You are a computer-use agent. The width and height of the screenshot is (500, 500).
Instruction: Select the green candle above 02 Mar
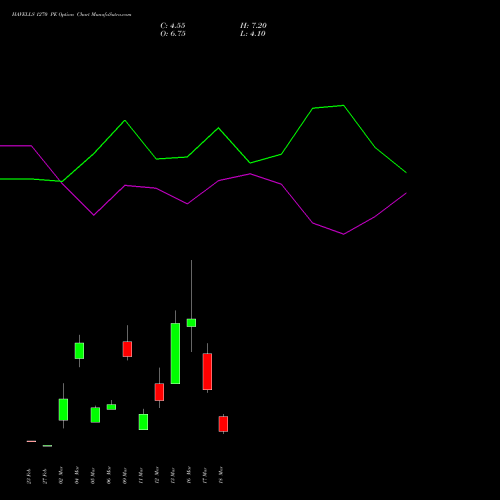pyautogui.click(x=63, y=410)
